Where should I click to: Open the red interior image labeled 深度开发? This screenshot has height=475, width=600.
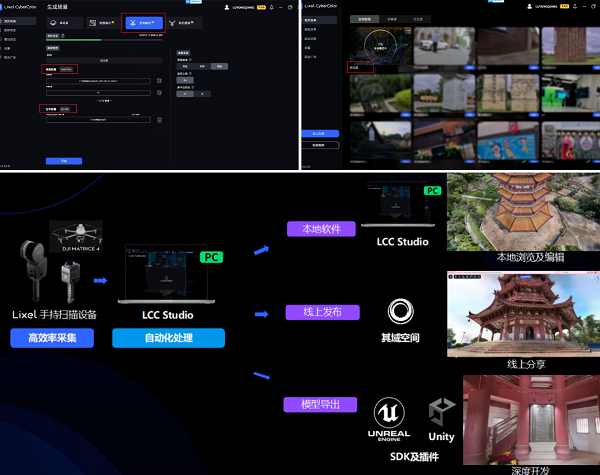click(532, 420)
